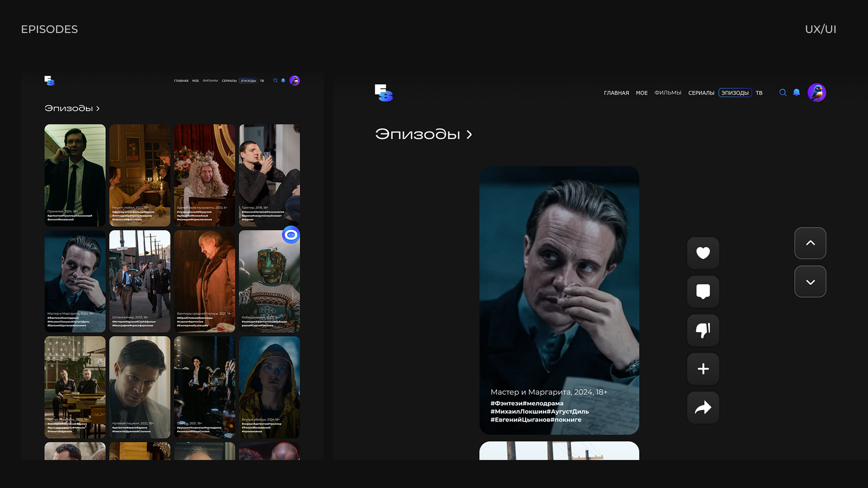Open ФИЛЬМЫ tab in large navigation
Viewport: 868px width, 488px height.
668,93
